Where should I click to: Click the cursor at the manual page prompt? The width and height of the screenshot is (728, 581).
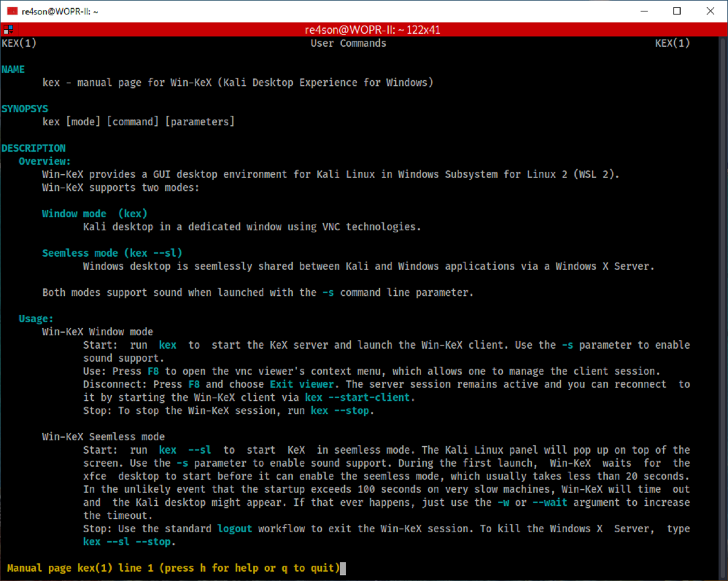click(x=343, y=568)
